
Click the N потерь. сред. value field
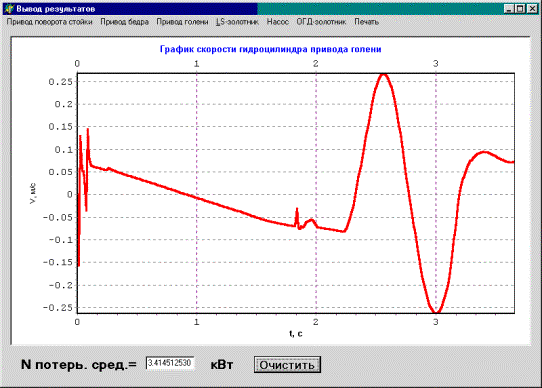point(170,363)
